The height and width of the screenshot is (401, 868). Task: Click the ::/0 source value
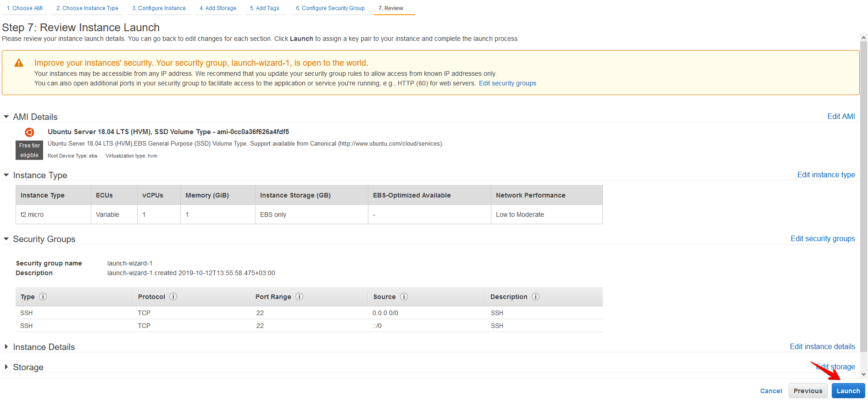377,326
